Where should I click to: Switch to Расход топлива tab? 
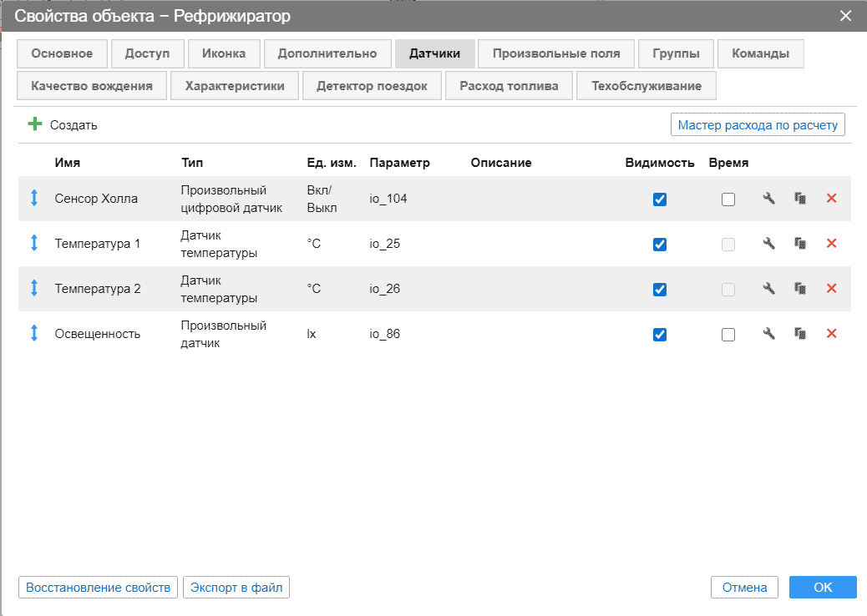(x=509, y=86)
